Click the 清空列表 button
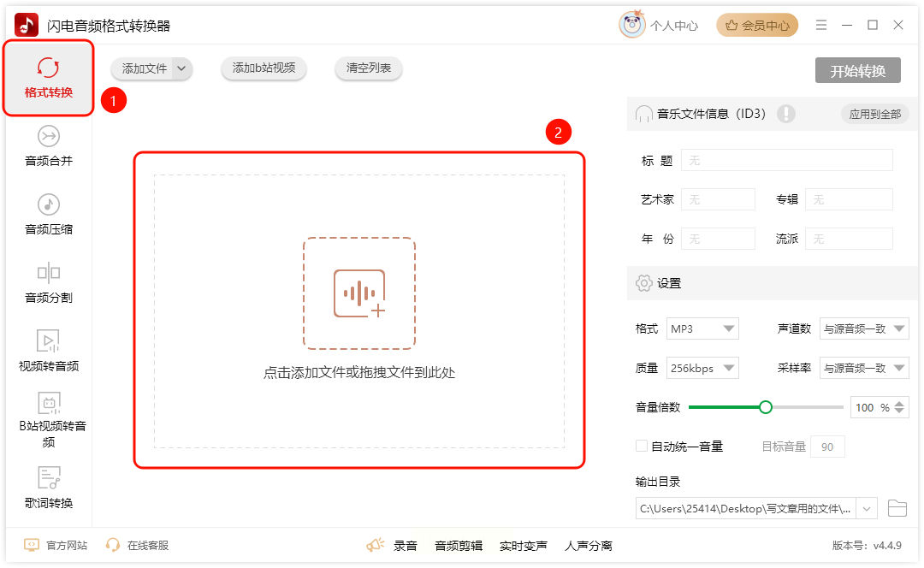The height and width of the screenshot is (568, 924). [x=368, y=68]
